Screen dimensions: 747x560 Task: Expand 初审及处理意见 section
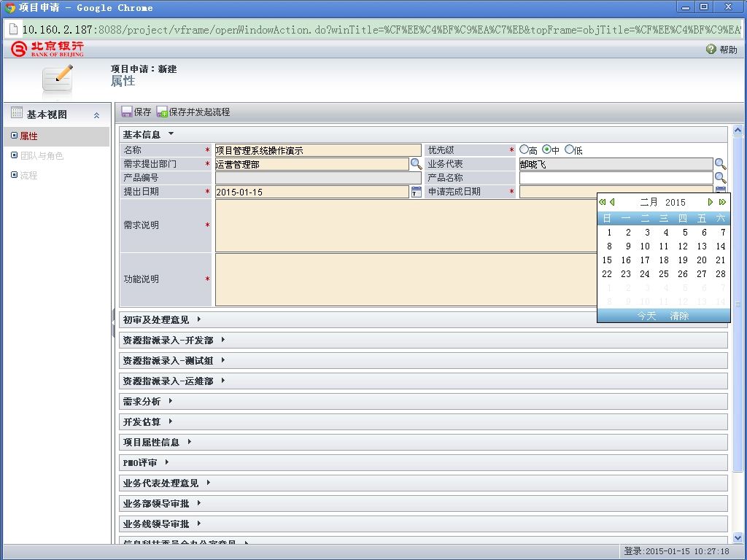point(198,319)
